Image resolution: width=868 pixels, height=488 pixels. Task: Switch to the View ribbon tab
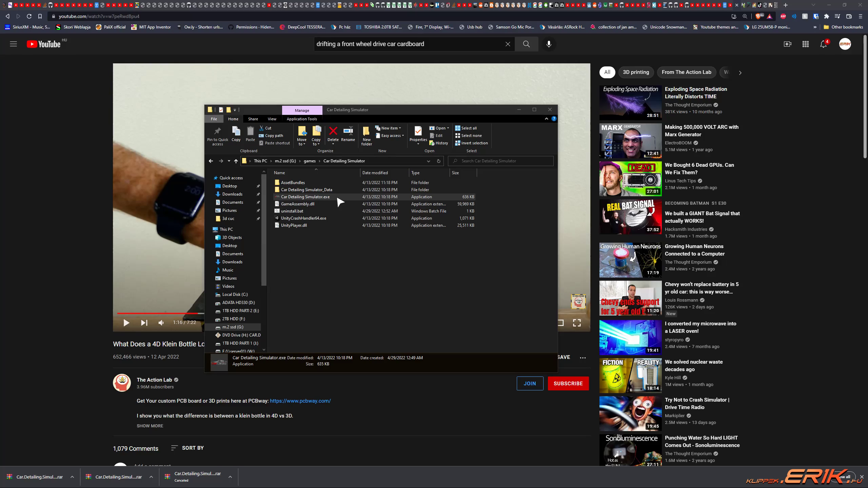tap(272, 119)
